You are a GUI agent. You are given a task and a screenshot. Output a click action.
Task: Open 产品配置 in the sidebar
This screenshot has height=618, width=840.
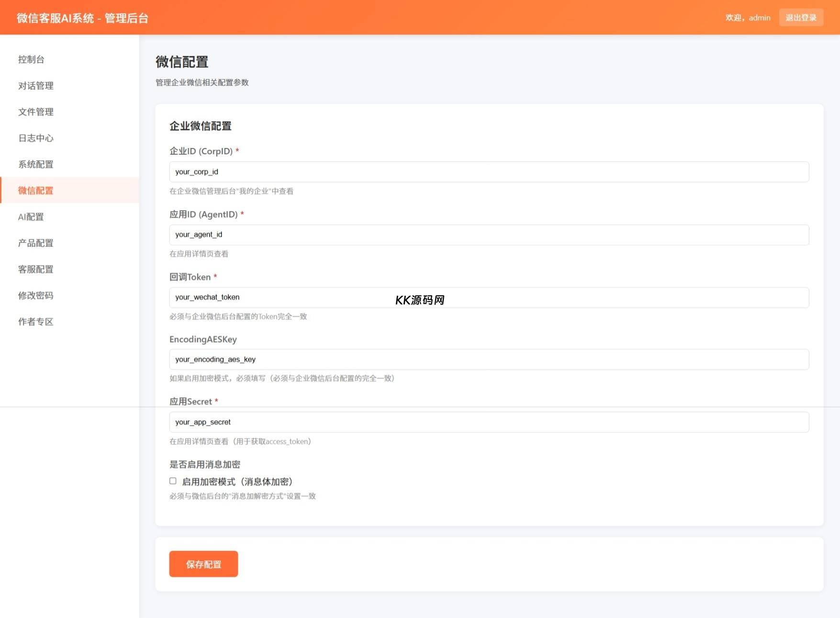tap(35, 243)
